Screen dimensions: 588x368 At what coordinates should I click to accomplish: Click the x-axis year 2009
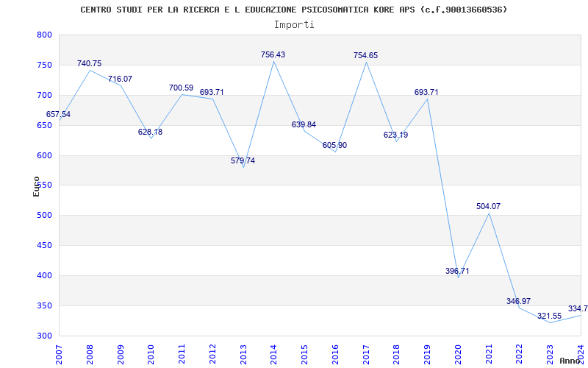[121, 354]
